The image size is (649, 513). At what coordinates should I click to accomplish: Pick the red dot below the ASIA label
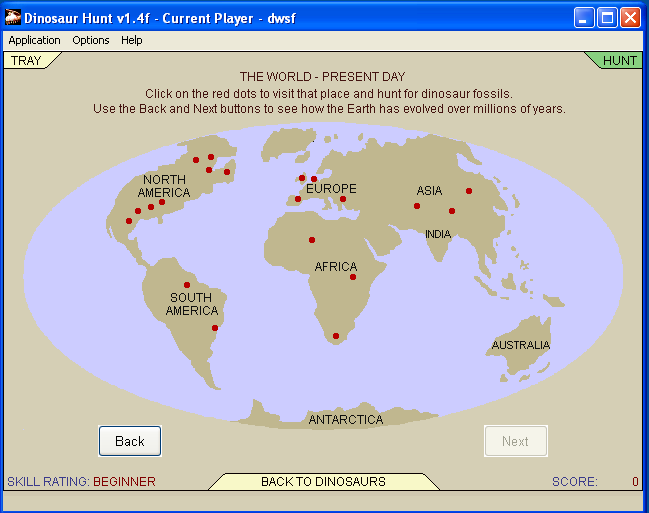tap(417, 206)
